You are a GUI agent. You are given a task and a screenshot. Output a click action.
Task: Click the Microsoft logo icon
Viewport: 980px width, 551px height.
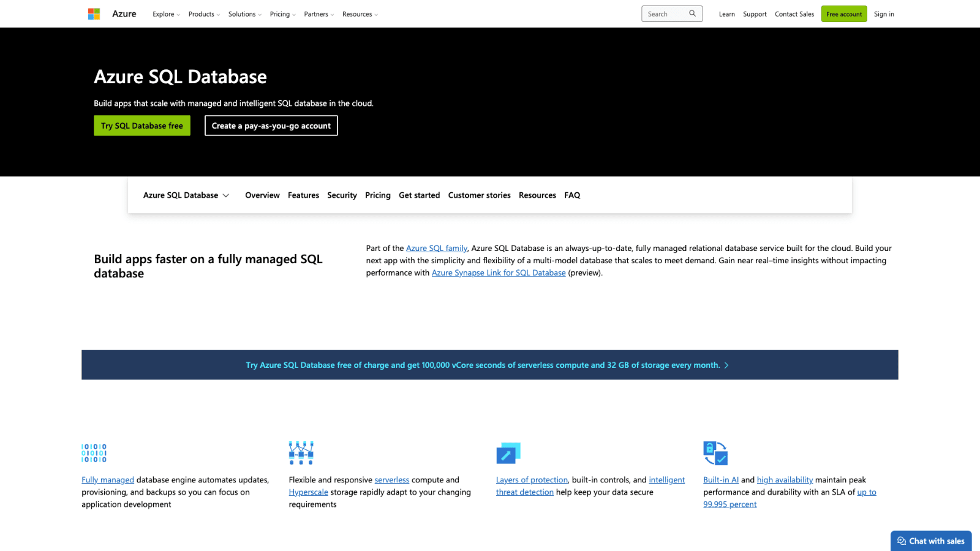tap(94, 14)
